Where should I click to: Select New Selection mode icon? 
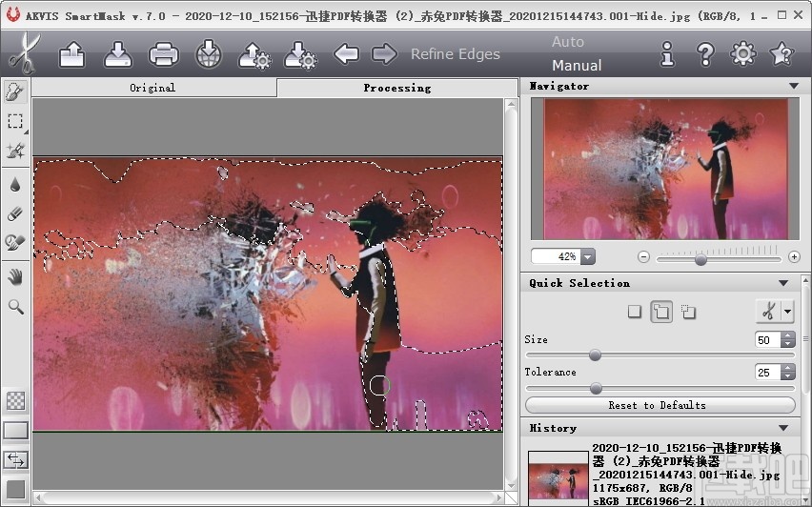click(634, 312)
